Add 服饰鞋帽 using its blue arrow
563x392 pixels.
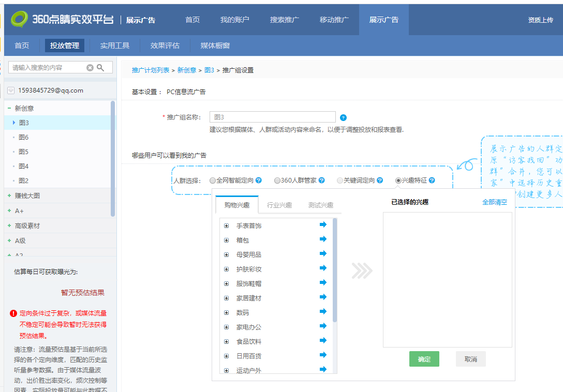[323, 282]
